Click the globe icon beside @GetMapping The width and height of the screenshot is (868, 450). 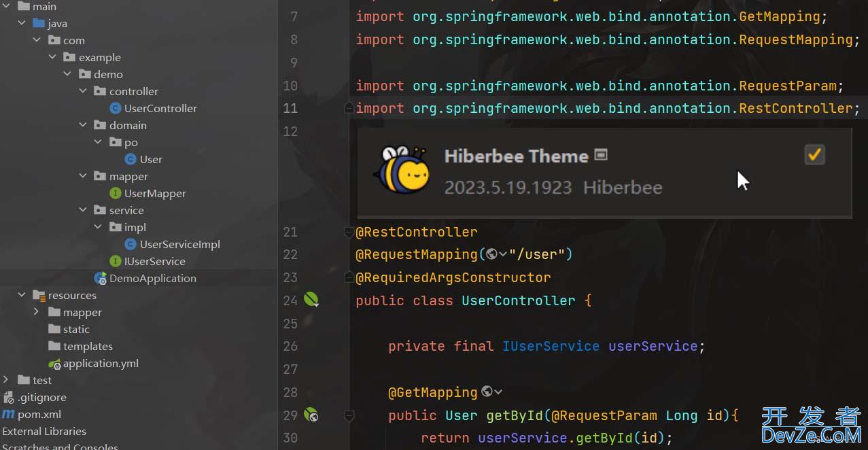coord(487,392)
